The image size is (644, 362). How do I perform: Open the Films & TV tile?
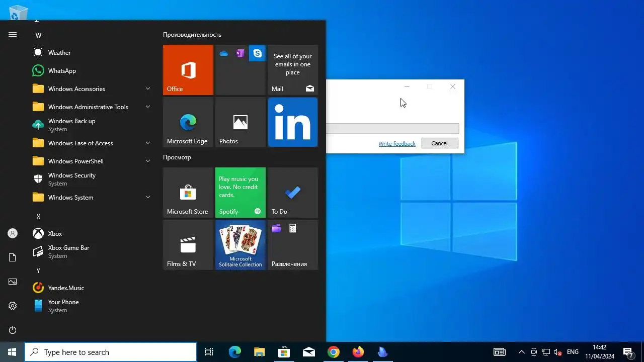coord(188,245)
